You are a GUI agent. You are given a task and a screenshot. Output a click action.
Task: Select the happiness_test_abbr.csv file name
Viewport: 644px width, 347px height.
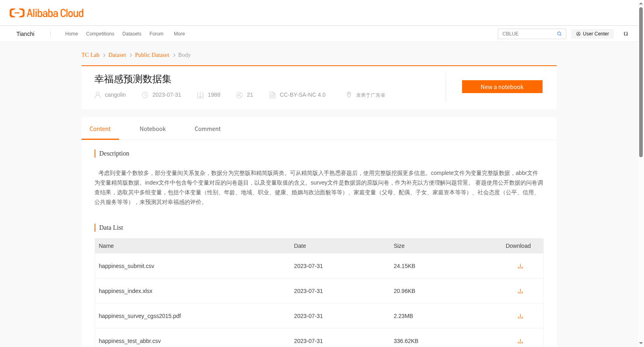click(130, 341)
